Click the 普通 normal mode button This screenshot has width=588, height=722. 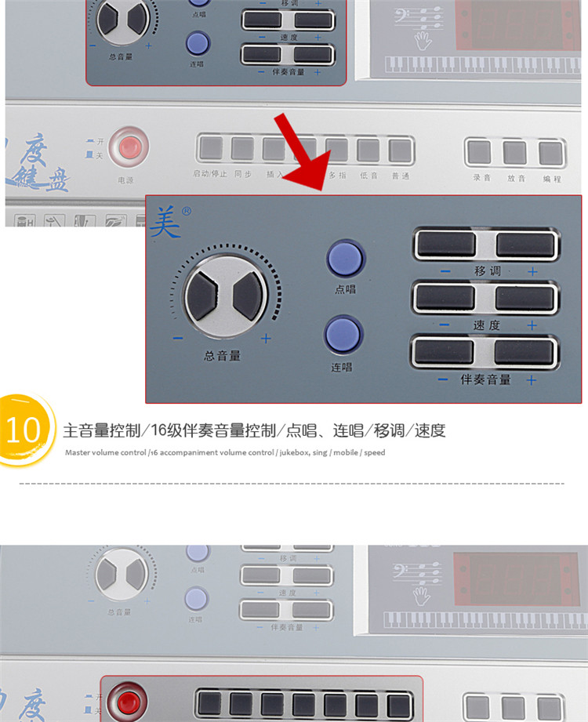[400, 151]
